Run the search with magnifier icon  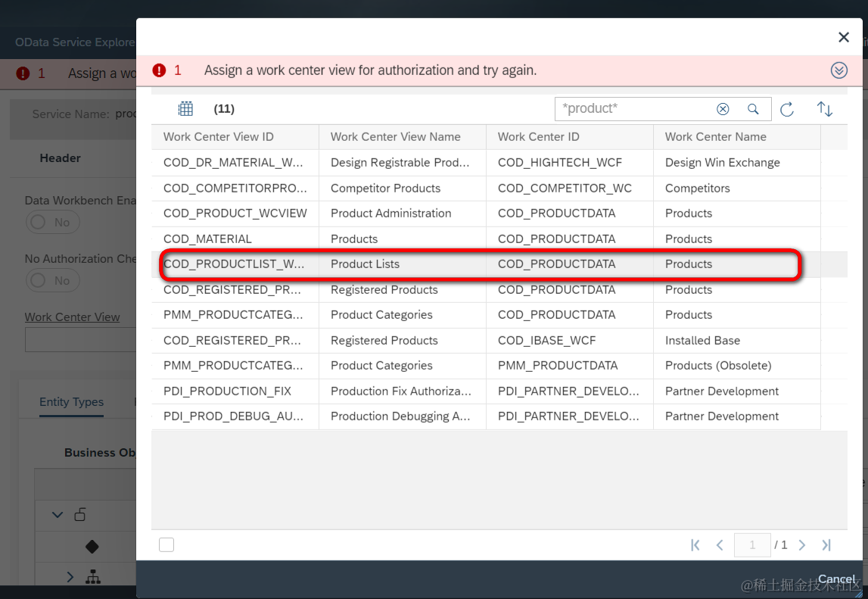click(x=753, y=109)
